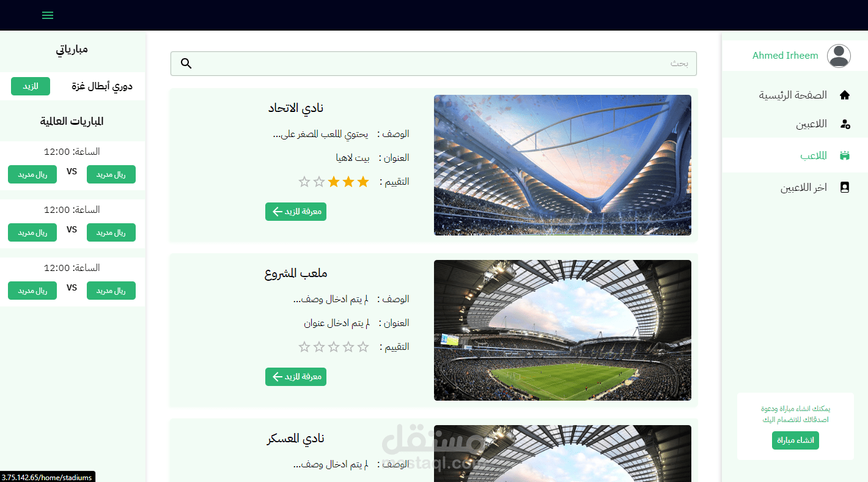
Task: Focus the بحث search field
Action: (433, 64)
